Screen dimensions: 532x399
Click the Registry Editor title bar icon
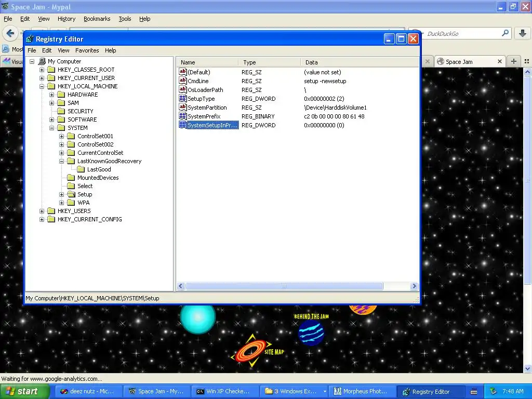point(30,39)
